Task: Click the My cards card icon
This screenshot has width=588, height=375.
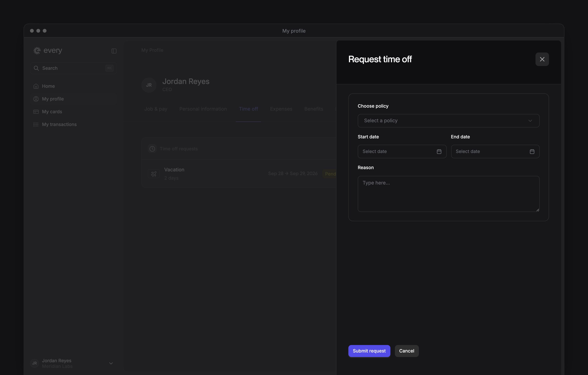Action: coord(36,112)
